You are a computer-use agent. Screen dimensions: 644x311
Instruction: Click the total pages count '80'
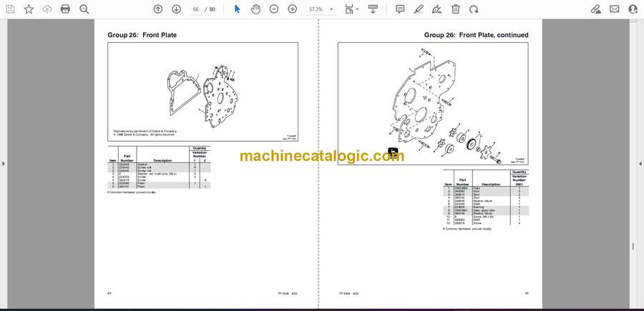coord(212,9)
